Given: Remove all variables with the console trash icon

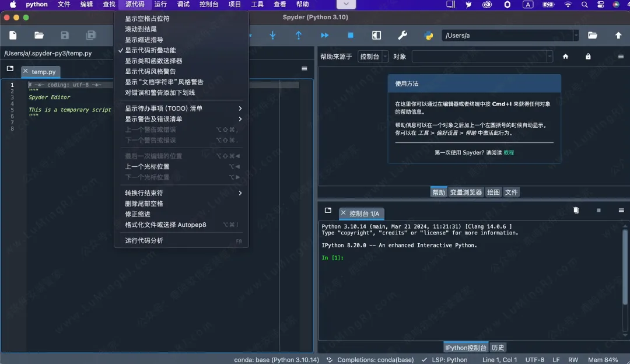Looking at the screenshot, I should pyautogui.click(x=576, y=210).
